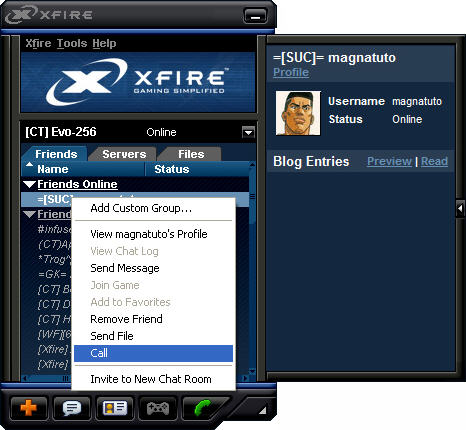Image resolution: width=466 pixels, height=430 pixels.
Task: Click the small triangle at bottom-right toolbar
Action: coord(263,410)
